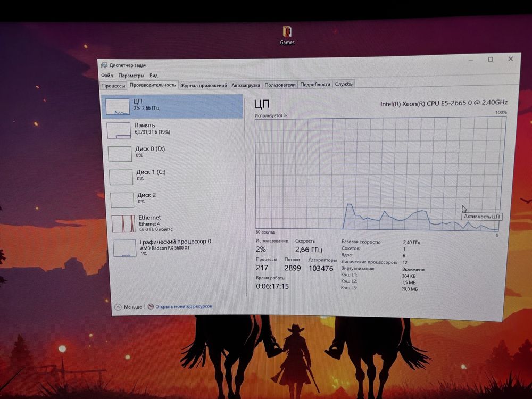Click the Диск 2 mini graph thumbnail

click(122, 200)
